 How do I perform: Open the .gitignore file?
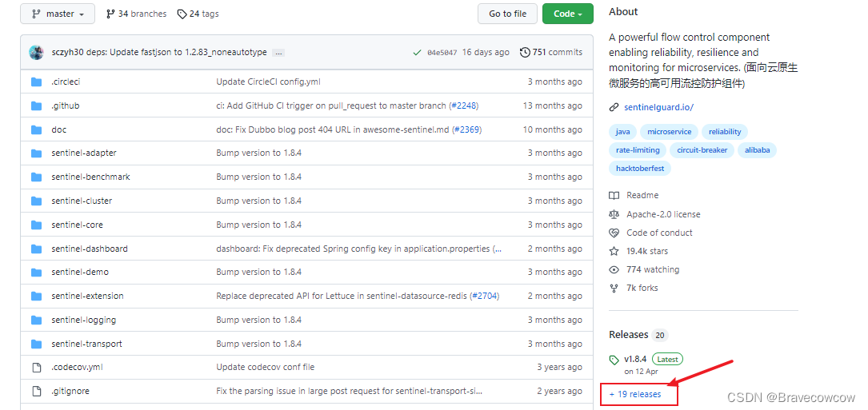tap(70, 391)
